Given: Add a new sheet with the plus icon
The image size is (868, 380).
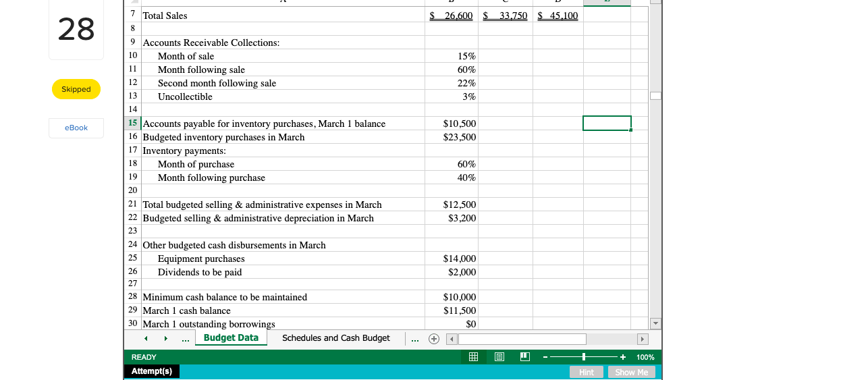Looking at the screenshot, I should click(433, 338).
